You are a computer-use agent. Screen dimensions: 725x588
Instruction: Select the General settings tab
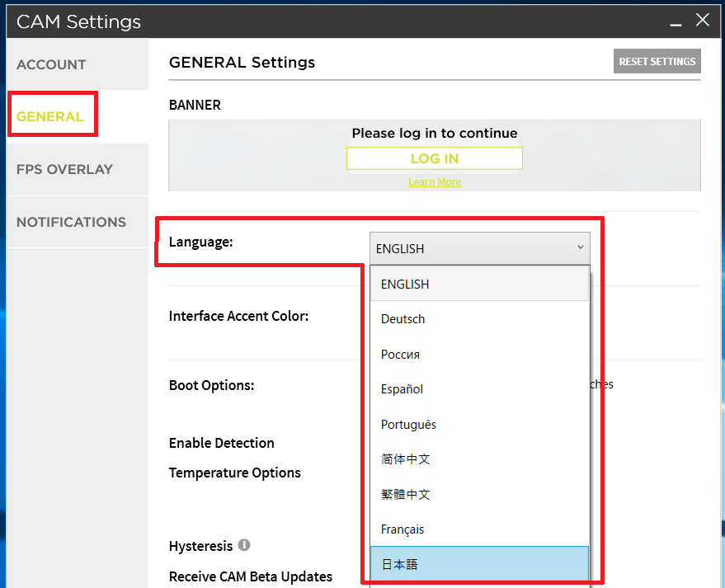point(78,116)
